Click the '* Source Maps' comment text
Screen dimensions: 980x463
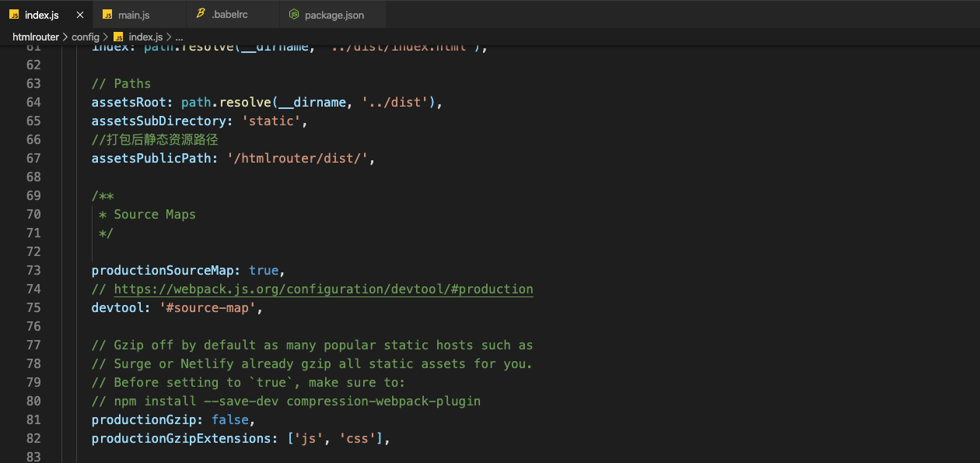point(148,214)
